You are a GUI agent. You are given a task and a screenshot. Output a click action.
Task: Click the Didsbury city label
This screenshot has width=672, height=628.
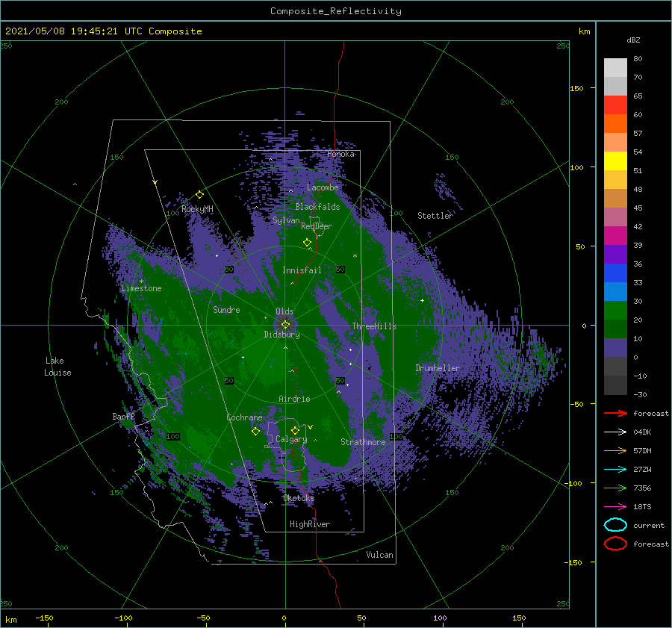pos(281,335)
